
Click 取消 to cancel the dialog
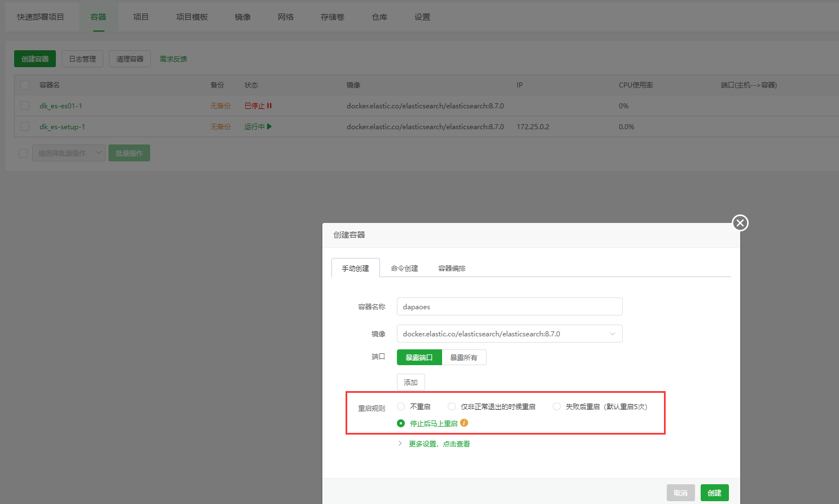tap(681, 493)
